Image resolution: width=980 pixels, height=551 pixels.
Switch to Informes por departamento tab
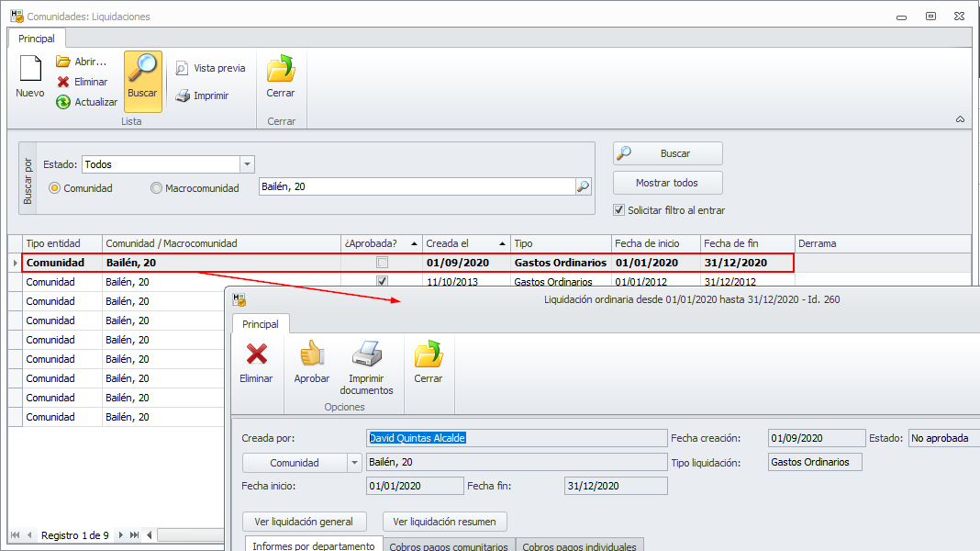(x=314, y=545)
